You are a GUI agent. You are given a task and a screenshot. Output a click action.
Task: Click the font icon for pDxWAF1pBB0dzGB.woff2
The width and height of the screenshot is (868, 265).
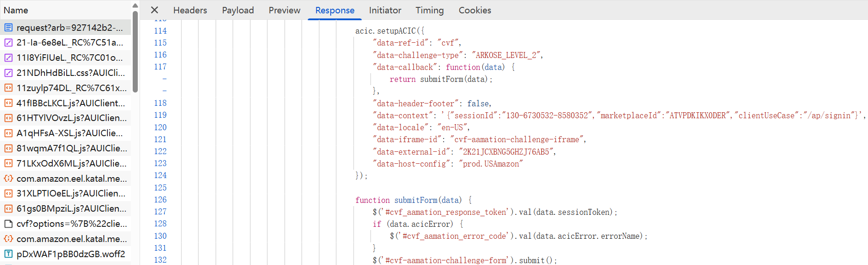(8, 254)
